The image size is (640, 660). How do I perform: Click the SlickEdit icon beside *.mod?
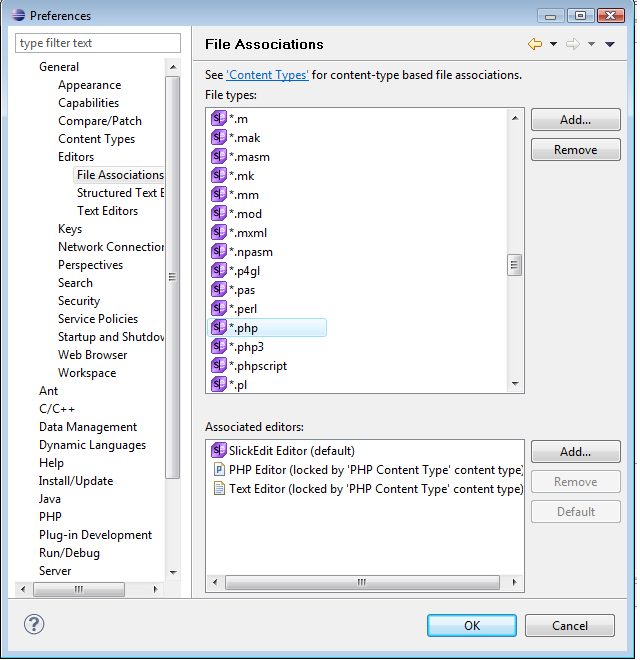219,213
